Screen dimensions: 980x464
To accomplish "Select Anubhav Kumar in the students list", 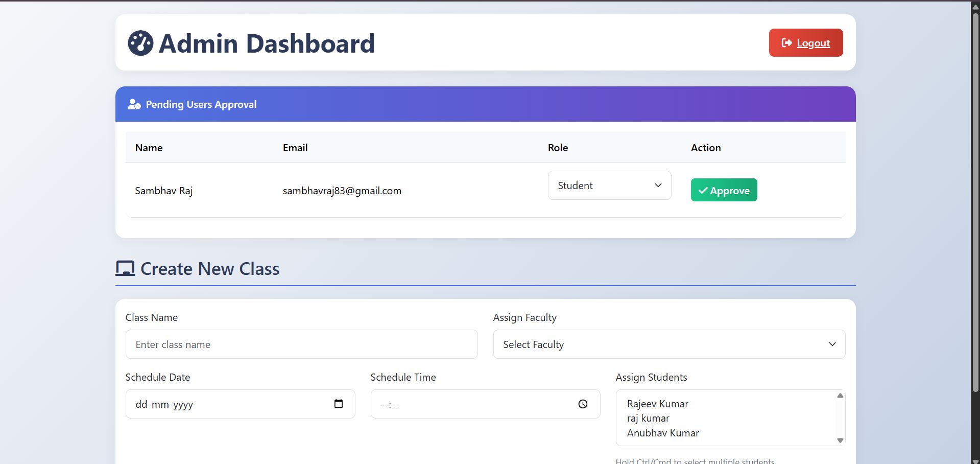I will click(x=662, y=433).
